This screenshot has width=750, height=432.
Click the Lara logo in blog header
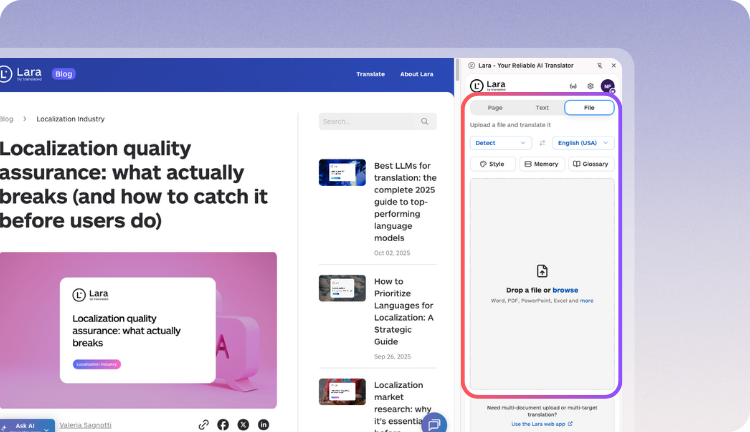pyautogui.click(x=21, y=74)
